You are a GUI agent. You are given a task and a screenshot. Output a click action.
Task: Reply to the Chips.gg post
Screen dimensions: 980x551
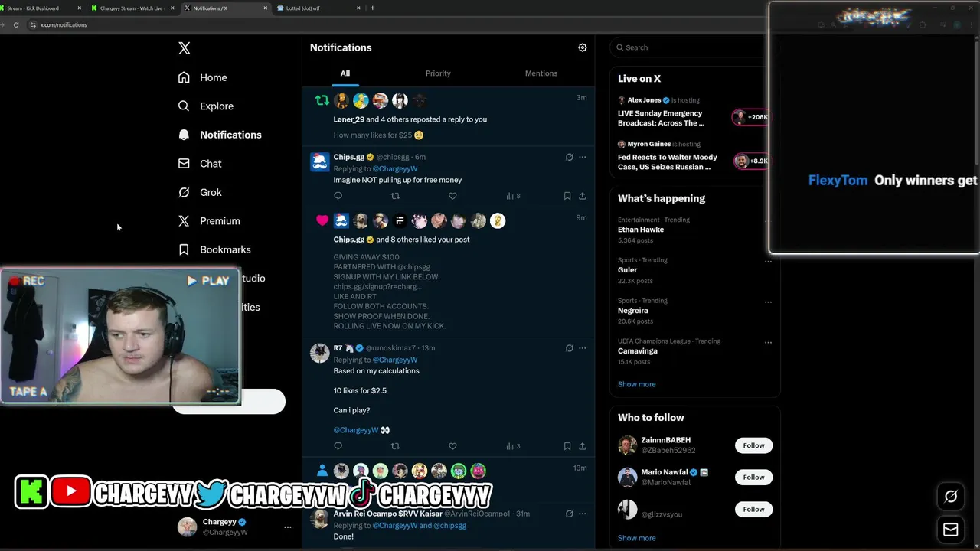pyautogui.click(x=338, y=196)
